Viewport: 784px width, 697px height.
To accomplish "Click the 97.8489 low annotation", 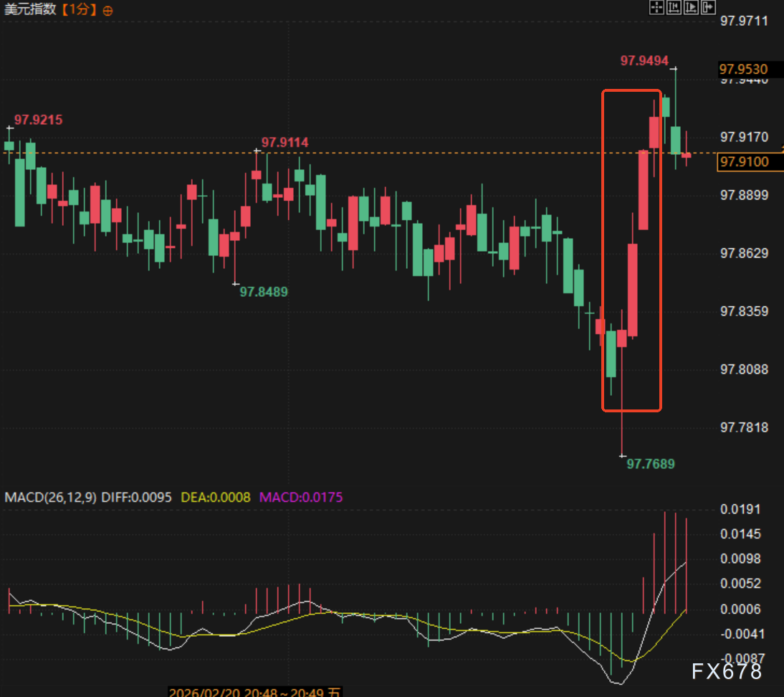I will click(x=264, y=292).
